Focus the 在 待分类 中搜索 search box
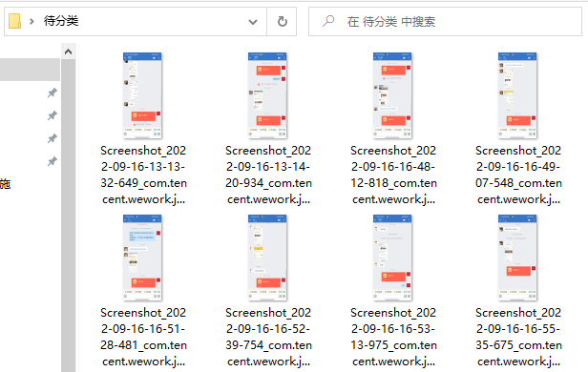The image size is (588, 372). (445, 22)
